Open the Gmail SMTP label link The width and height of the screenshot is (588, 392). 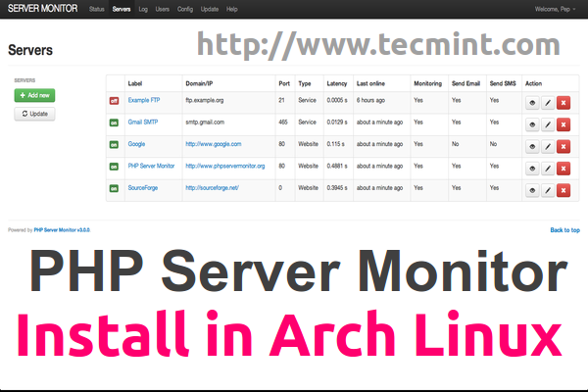(x=143, y=122)
